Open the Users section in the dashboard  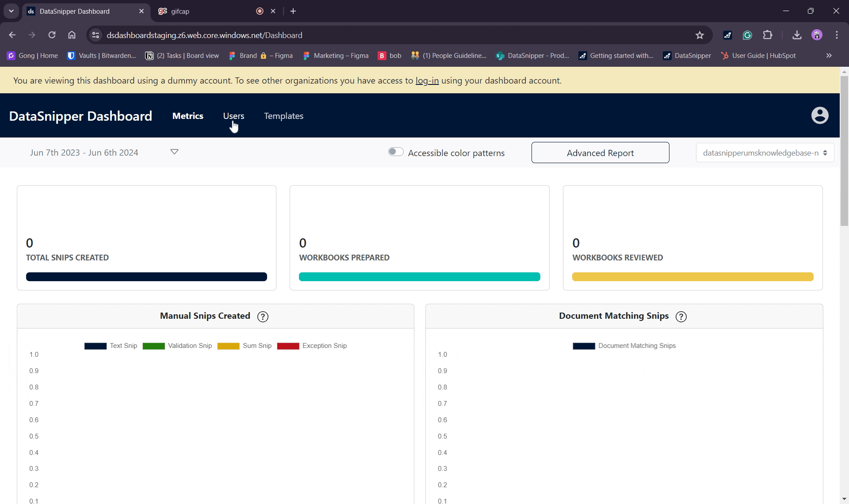(x=233, y=116)
